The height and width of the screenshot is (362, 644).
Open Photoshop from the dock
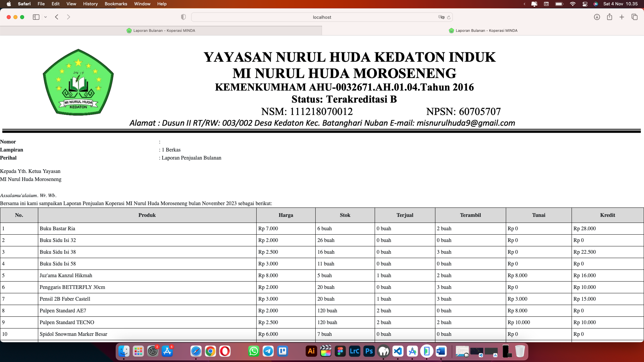369,351
